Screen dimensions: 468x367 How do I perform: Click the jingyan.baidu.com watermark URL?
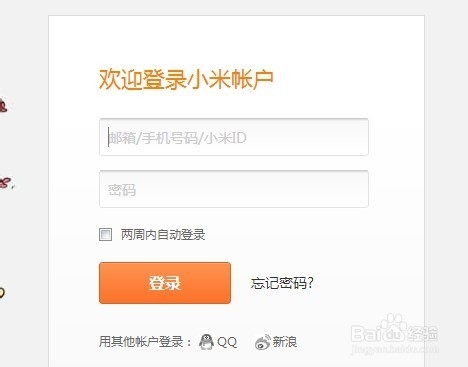(x=395, y=349)
